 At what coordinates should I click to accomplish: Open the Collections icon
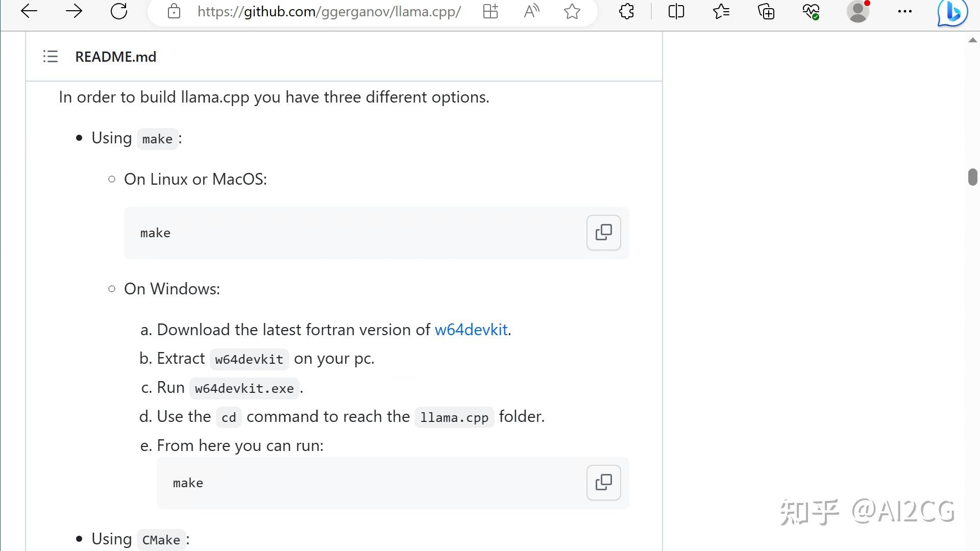coord(766,11)
